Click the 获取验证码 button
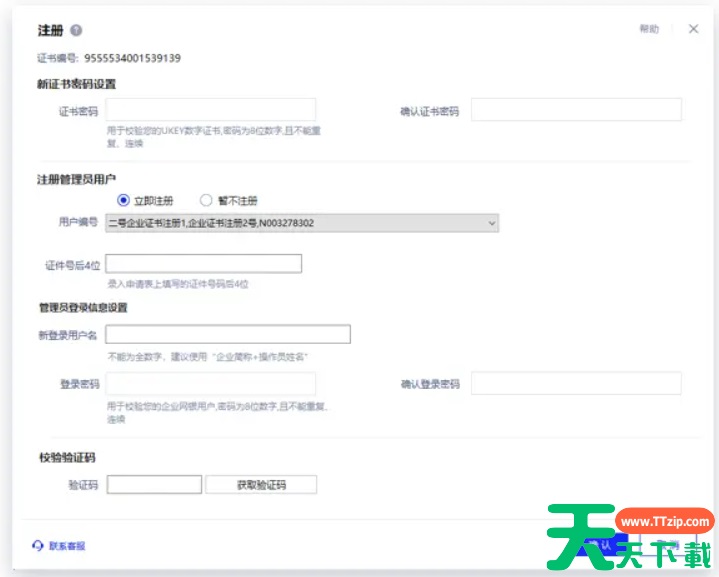The height and width of the screenshot is (577, 719). pos(261,484)
